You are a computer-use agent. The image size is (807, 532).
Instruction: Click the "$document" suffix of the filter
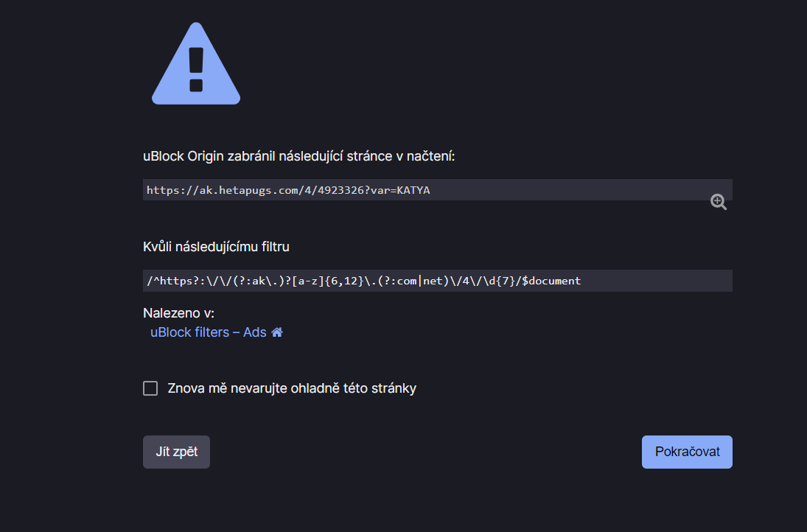(551, 281)
